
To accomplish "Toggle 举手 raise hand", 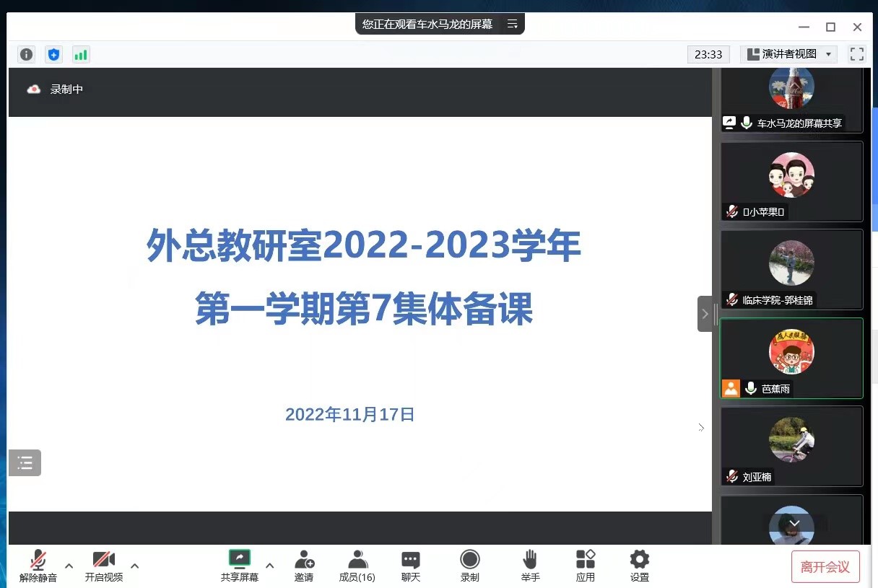I will [530, 565].
